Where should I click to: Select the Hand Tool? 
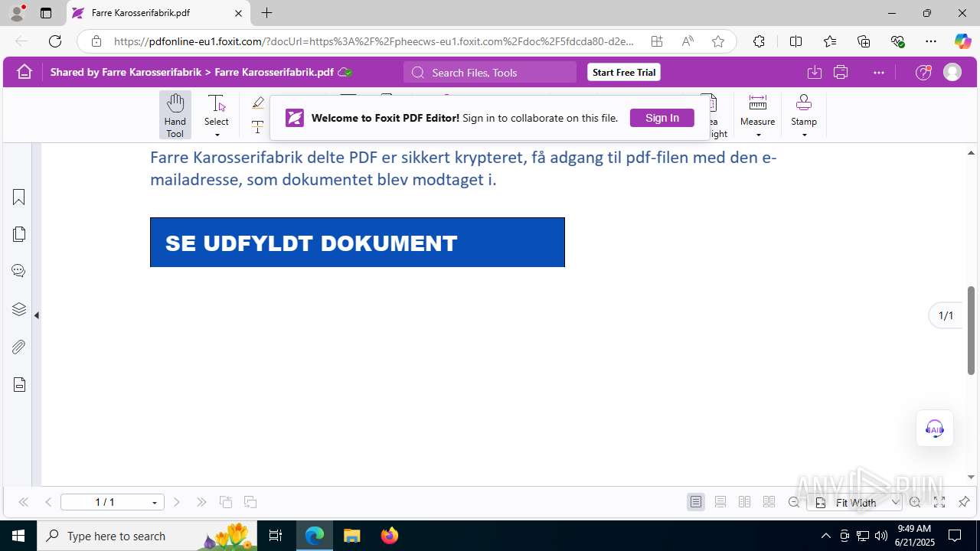coord(175,115)
